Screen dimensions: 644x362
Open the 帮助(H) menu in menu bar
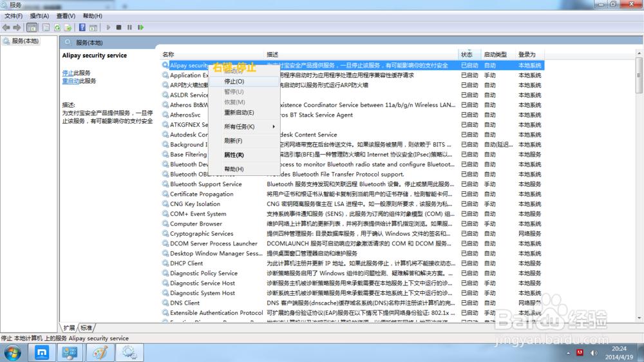point(92,16)
